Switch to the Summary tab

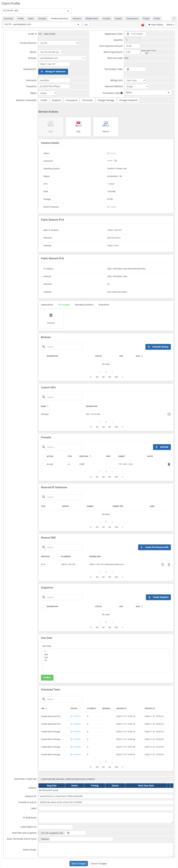(8, 18)
